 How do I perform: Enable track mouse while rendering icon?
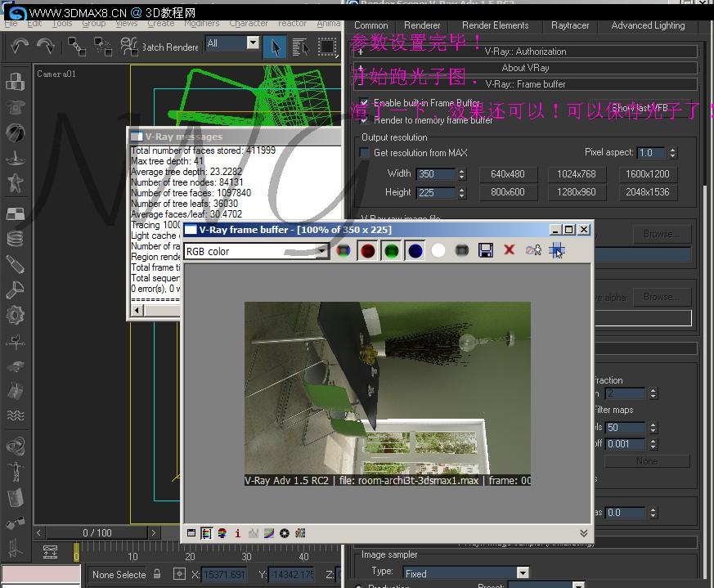(x=557, y=250)
